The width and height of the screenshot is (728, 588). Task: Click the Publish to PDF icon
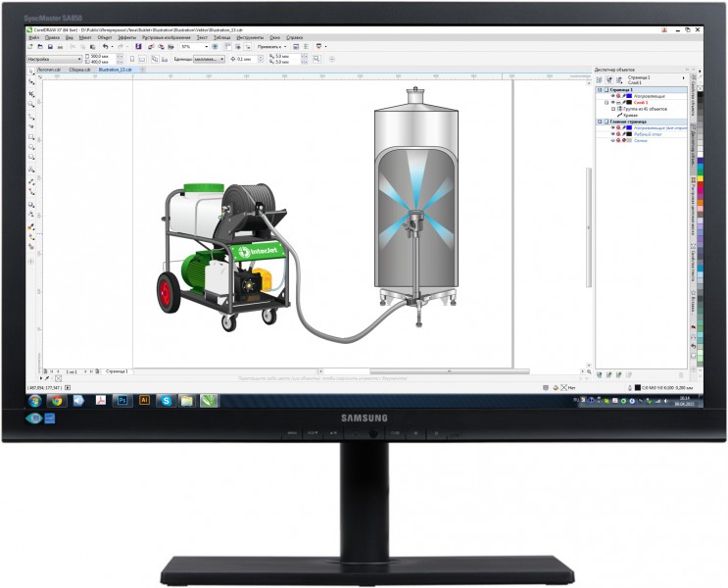(x=170, y=46)
